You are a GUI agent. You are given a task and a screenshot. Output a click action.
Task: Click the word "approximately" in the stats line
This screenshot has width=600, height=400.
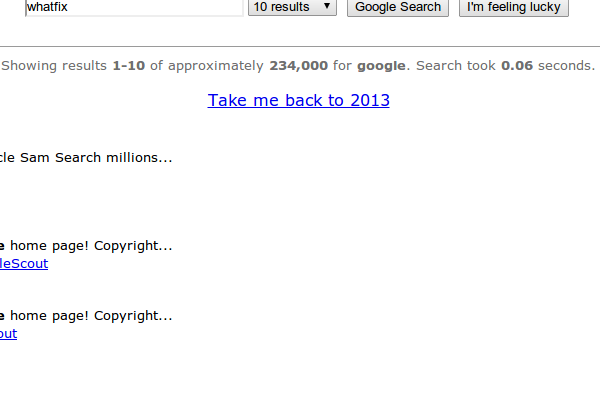point(215,66)
